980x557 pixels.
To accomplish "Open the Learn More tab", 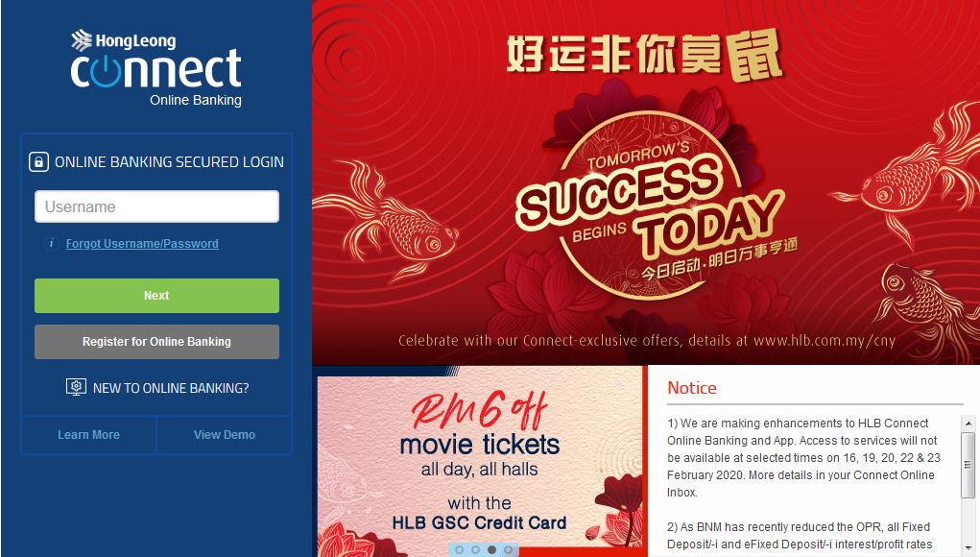I will point(88,434).
